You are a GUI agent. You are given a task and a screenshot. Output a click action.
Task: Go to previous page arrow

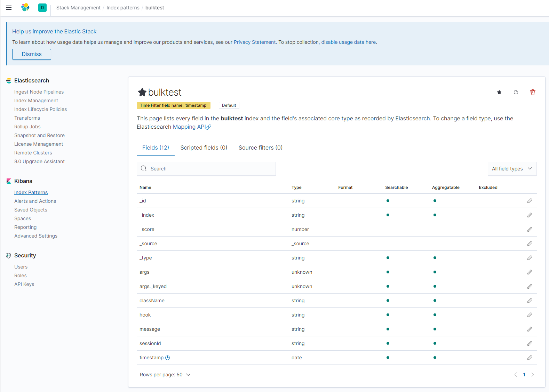(x=516, y=375)
